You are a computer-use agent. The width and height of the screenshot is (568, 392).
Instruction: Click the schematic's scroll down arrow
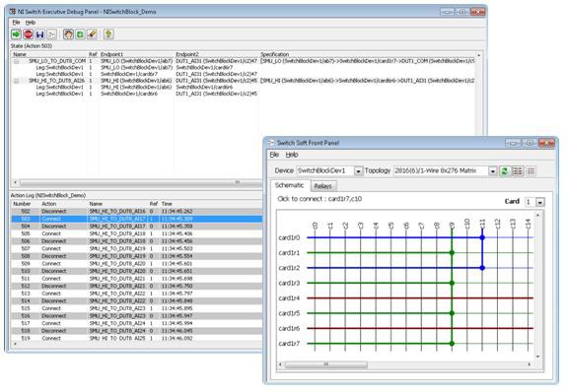click(537, 357)
